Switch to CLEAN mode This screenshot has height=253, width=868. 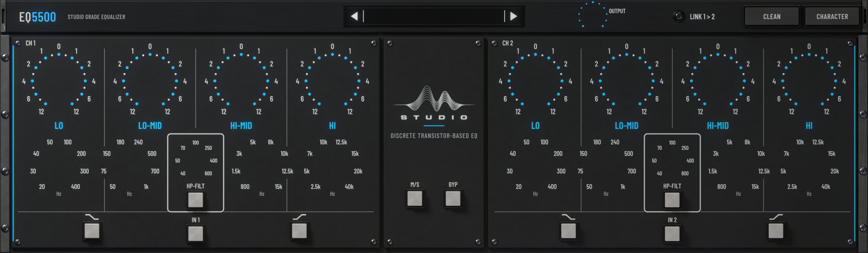(772, 17)
